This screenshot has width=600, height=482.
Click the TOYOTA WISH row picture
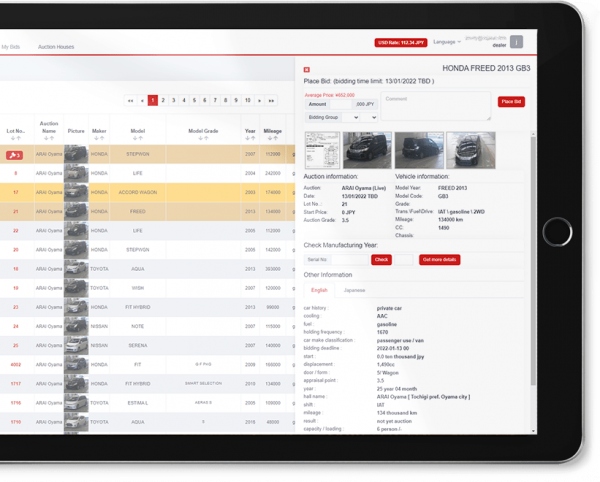(76, 288)
